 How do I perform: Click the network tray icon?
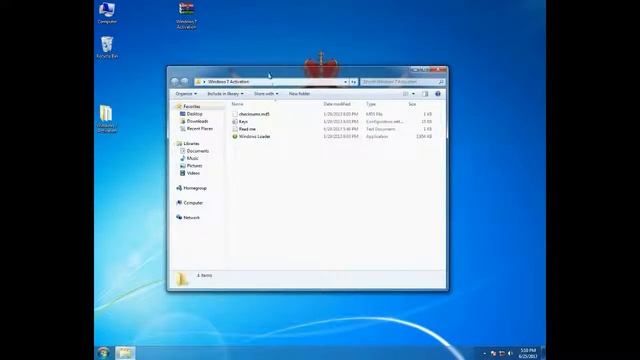502,353
